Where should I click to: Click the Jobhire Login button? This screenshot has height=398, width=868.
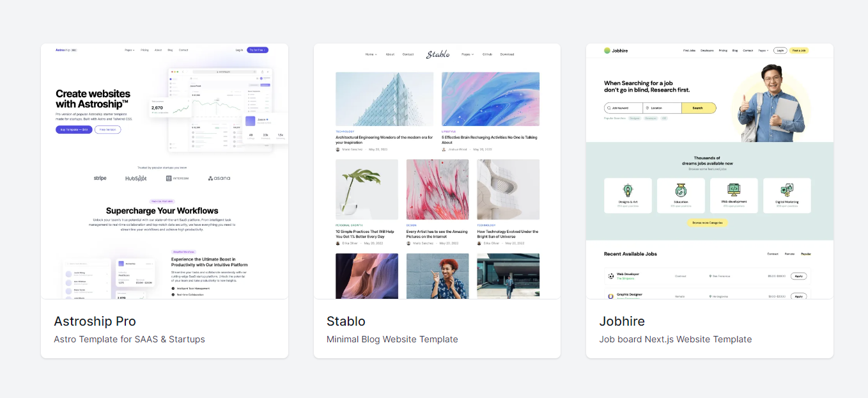click(780, 50)
